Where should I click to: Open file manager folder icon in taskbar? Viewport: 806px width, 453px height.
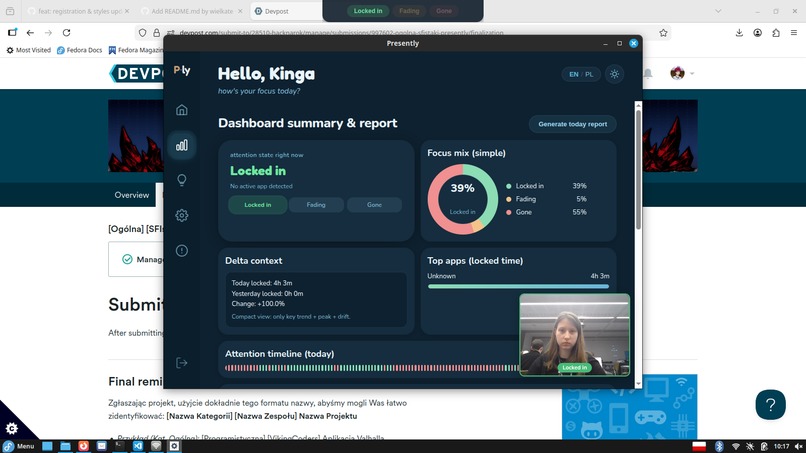65,446
